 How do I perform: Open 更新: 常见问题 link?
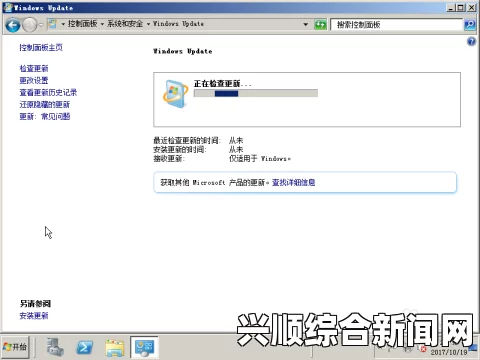point(45,116)
